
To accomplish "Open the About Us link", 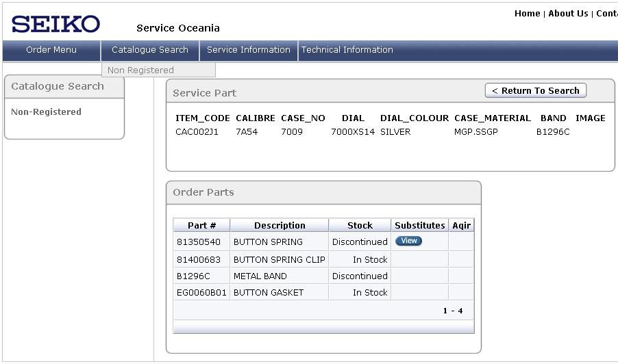I will click(x=567, y=14).
